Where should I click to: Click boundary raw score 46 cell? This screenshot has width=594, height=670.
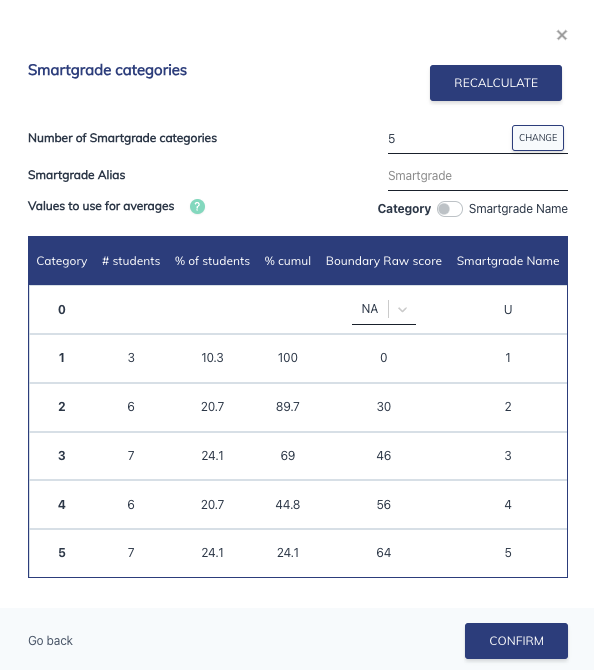[384, 455]
